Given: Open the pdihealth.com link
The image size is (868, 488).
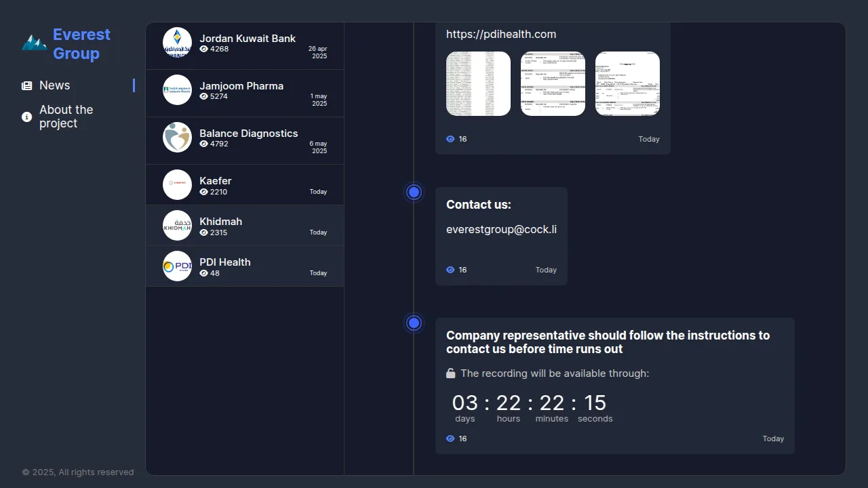Looking at the screenshot, I should (x=501, y=35).
